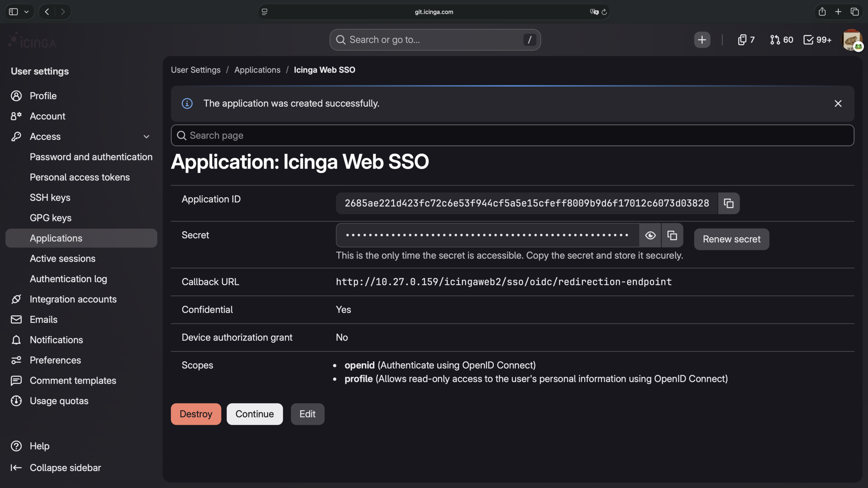This screenshot has width=868, height=488.
Task: Copy the secret to clipboard
Action: click(672, 235)
